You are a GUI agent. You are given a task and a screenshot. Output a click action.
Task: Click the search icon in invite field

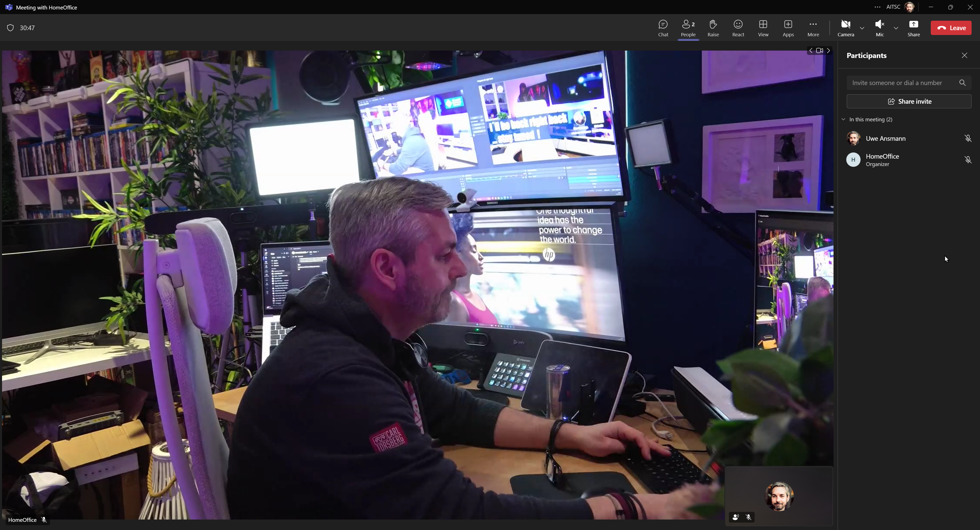[x=962, y=83]
